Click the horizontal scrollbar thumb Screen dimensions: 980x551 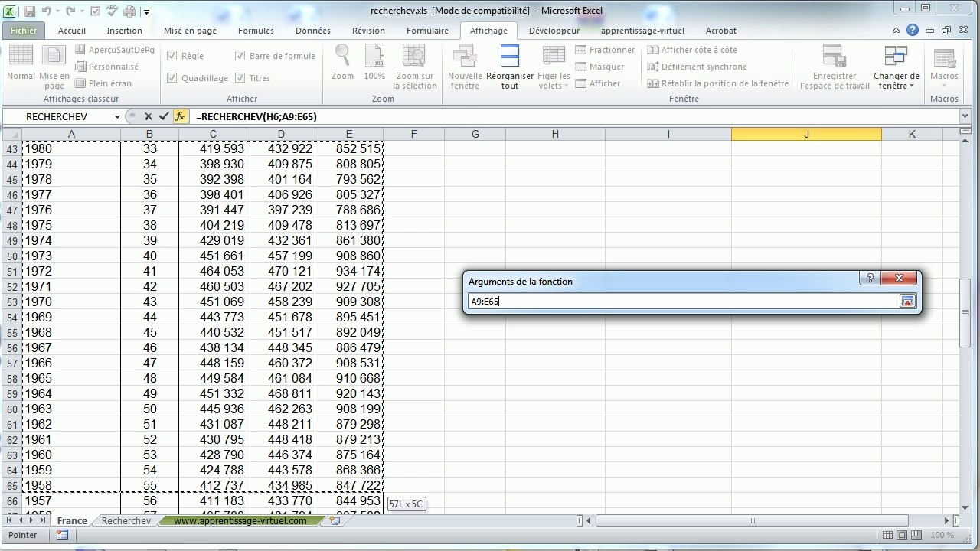(751, 520)
